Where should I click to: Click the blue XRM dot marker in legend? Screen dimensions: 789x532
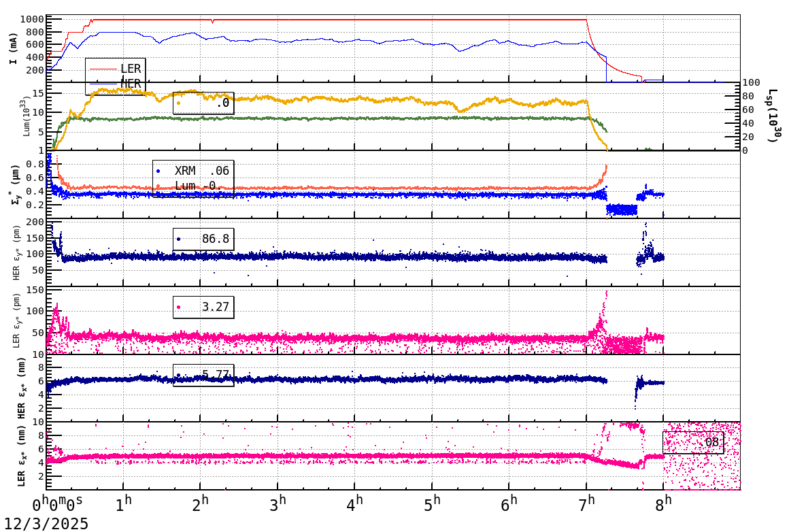coord(158,171)
